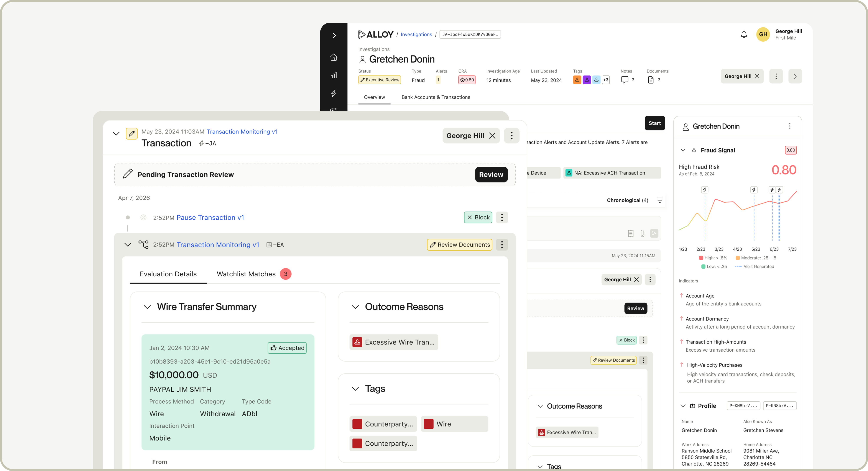Collapse the Outcome Reasons section
The width and height of the screenshot is (868, 471).
coord(355,307)
